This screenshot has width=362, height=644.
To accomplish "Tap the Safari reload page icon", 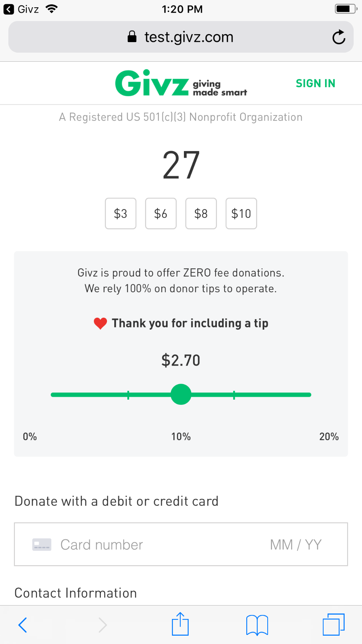I will 339,37.
